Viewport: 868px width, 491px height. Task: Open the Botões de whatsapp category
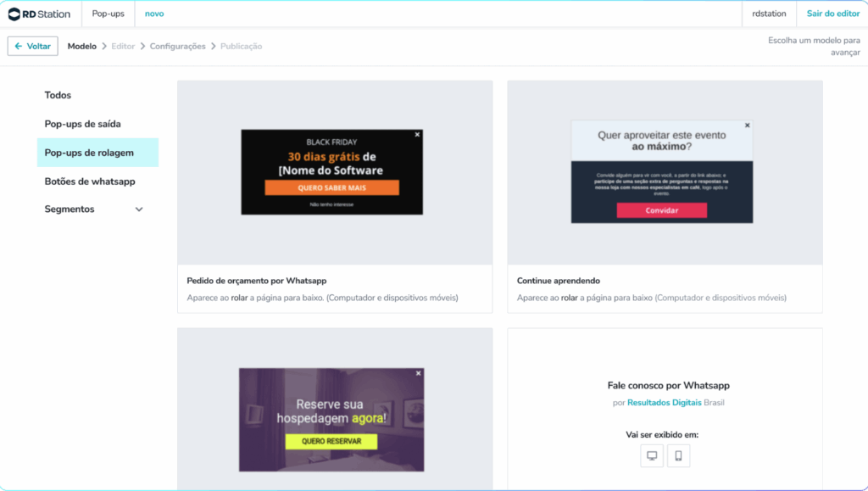coord(90,181)
